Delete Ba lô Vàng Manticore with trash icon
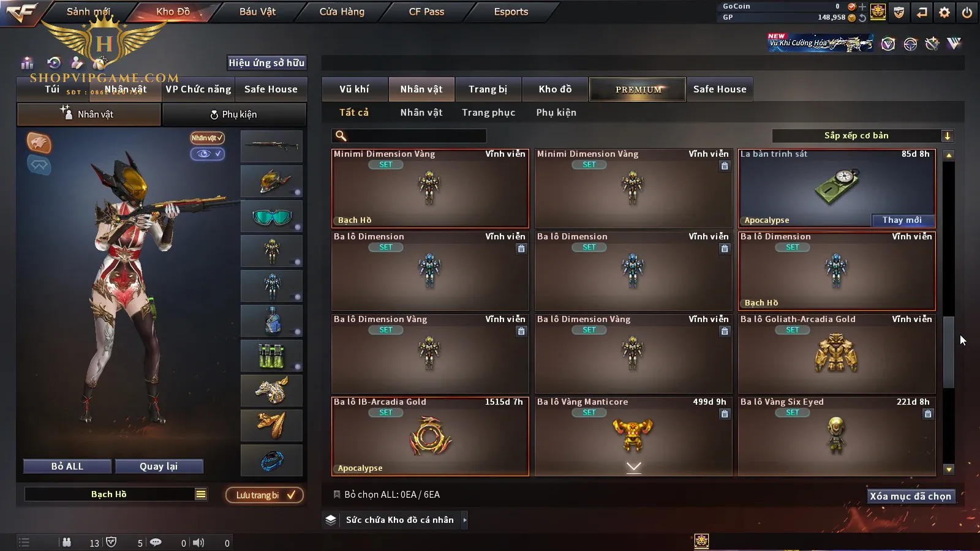 pos(725,414)
